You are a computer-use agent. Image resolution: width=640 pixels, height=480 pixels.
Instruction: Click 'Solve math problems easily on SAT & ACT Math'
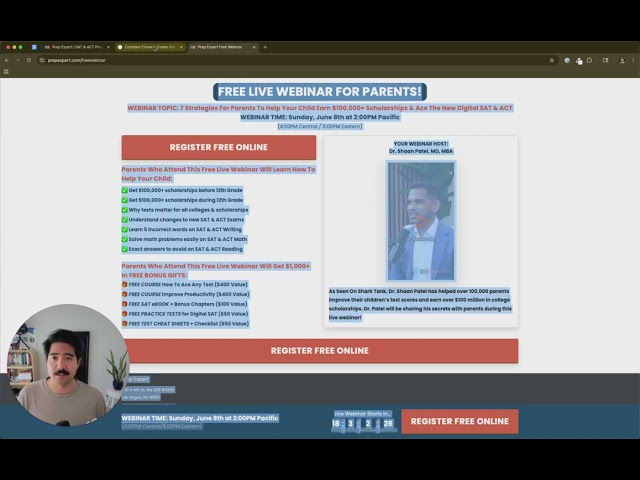[188, 239]
